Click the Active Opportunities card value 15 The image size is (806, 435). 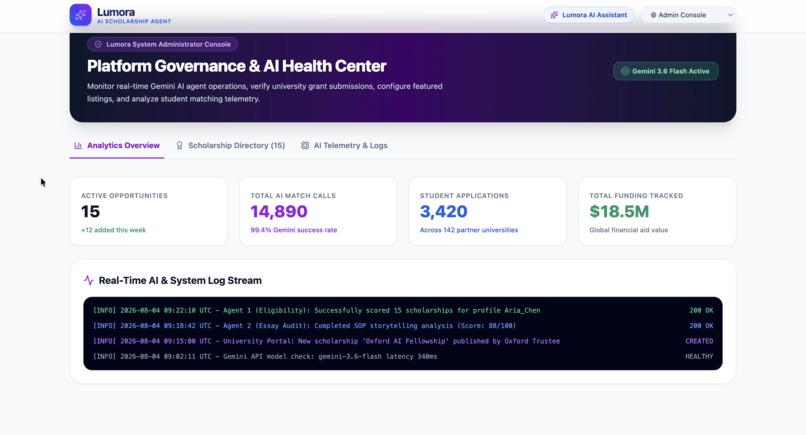[x=90, y=211]
